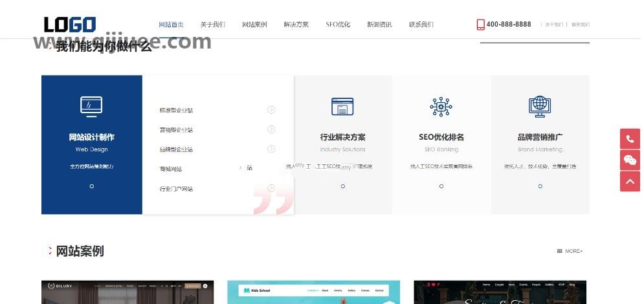
Task: Click the globe monitor icon above 品牌营销推广
Action: pyautogui.click(x=540, y=107)
